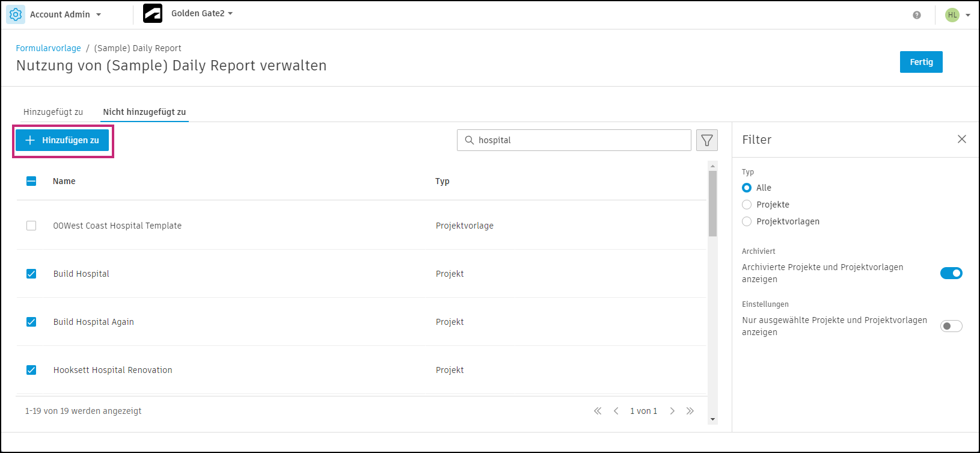Screen dimensions: 980x453
Task: Click the previous page chevron icon
Action: click(616, 410)
